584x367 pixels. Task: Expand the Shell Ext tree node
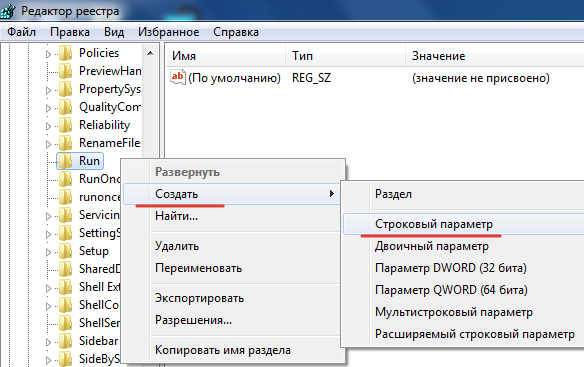click(48, 288)
